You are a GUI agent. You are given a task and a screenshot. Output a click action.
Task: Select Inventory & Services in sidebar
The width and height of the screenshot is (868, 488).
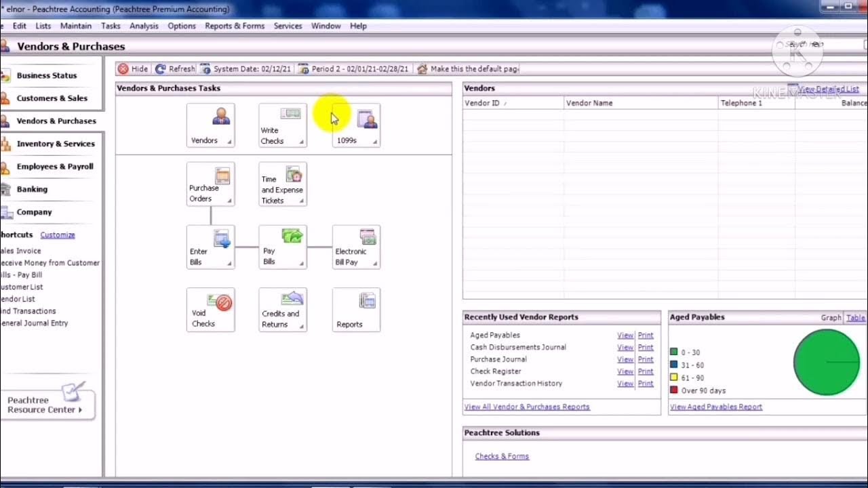click(x=55, y=144)
